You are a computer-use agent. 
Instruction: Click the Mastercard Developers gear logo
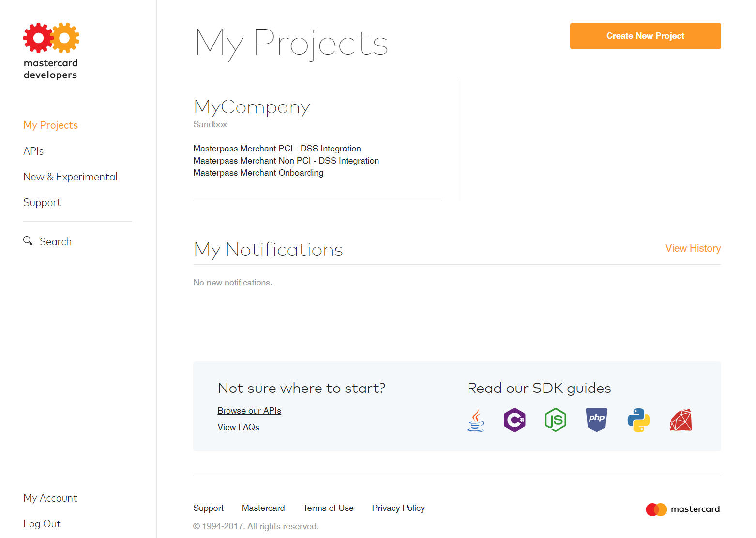pyautogui.click(x=51, y=38)
